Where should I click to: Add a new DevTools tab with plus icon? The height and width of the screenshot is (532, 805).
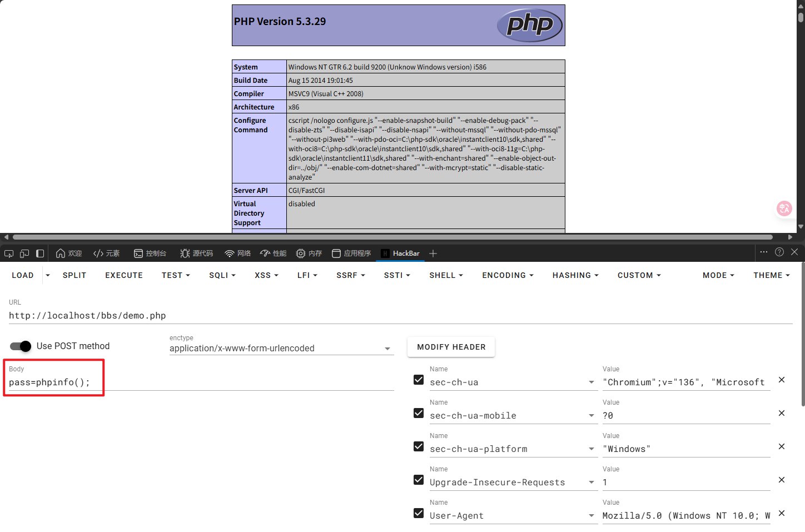(433, 253)
